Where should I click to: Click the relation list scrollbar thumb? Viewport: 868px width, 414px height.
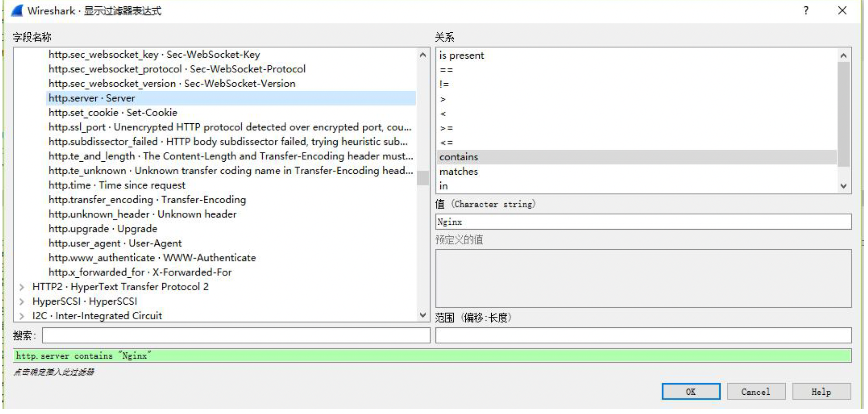click(x=843, y=115)
